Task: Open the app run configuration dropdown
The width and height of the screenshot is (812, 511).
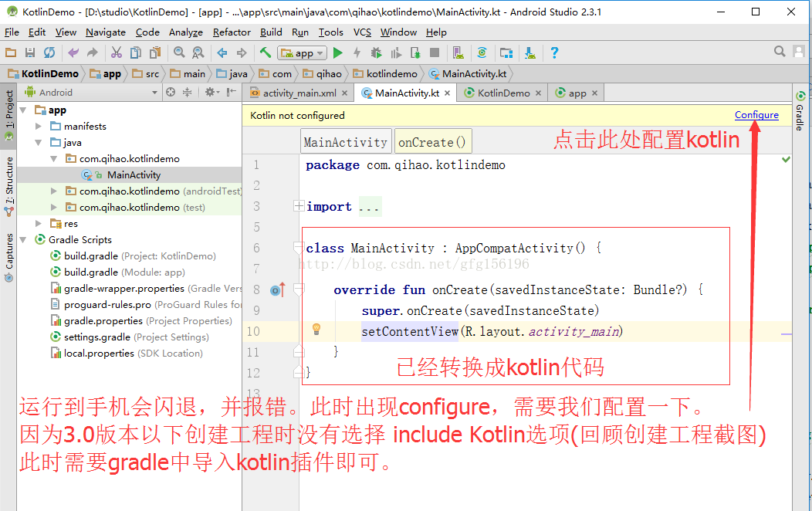Action: click(x=302, y=52)
